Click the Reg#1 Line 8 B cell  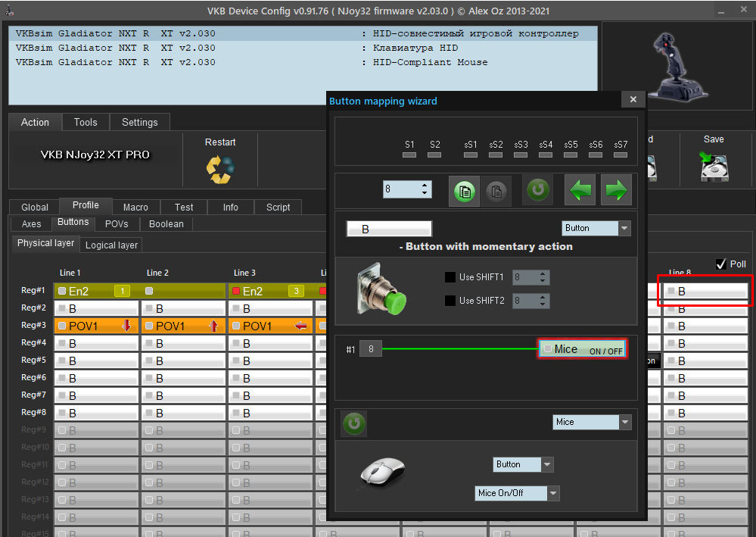(706, 291)
